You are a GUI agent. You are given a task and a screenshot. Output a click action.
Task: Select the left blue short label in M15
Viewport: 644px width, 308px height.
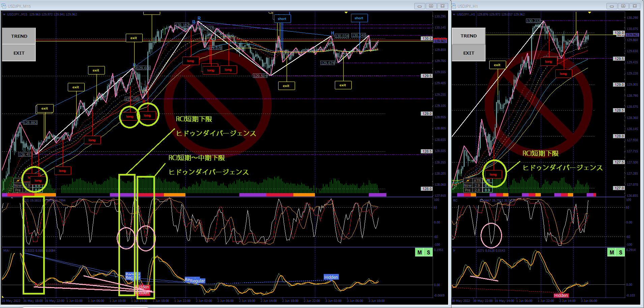click(282, 19)
